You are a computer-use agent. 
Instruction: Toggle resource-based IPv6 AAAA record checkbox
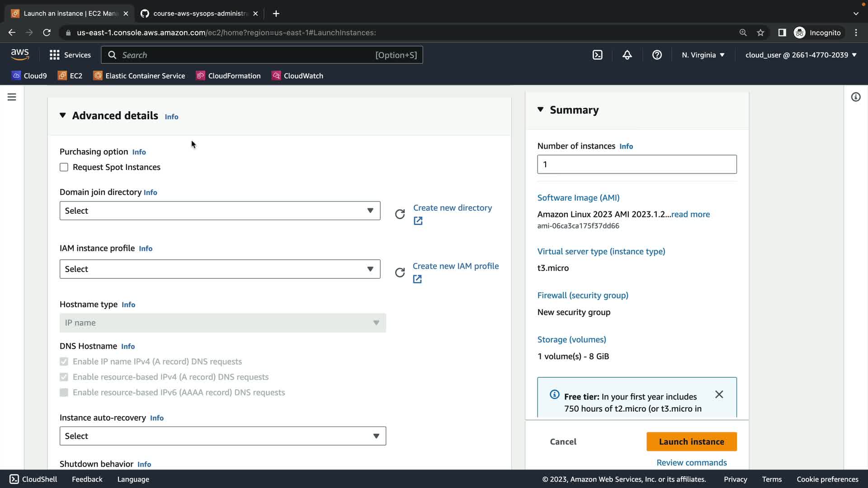coord(64,392)
